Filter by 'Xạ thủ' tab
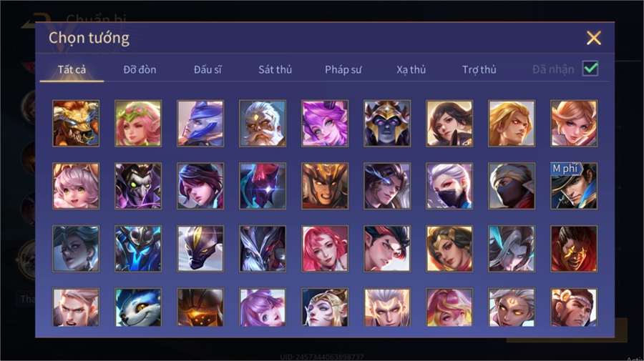 (411, 70)
